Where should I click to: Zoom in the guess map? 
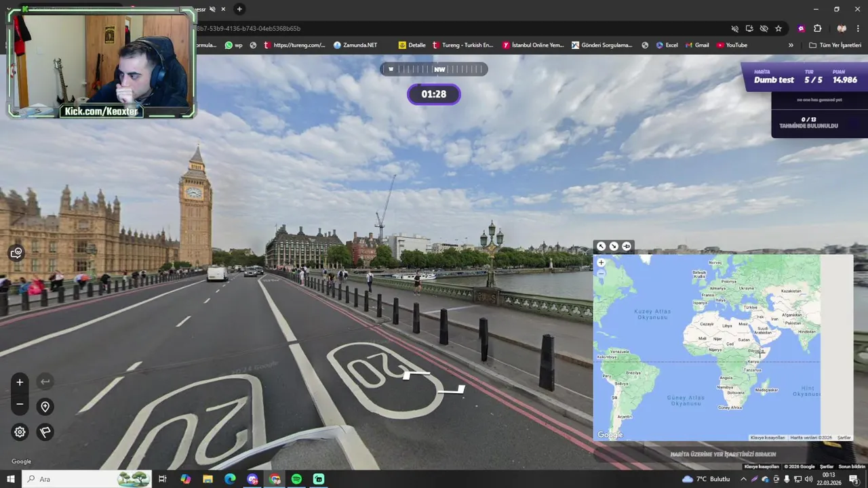point(601,262)
